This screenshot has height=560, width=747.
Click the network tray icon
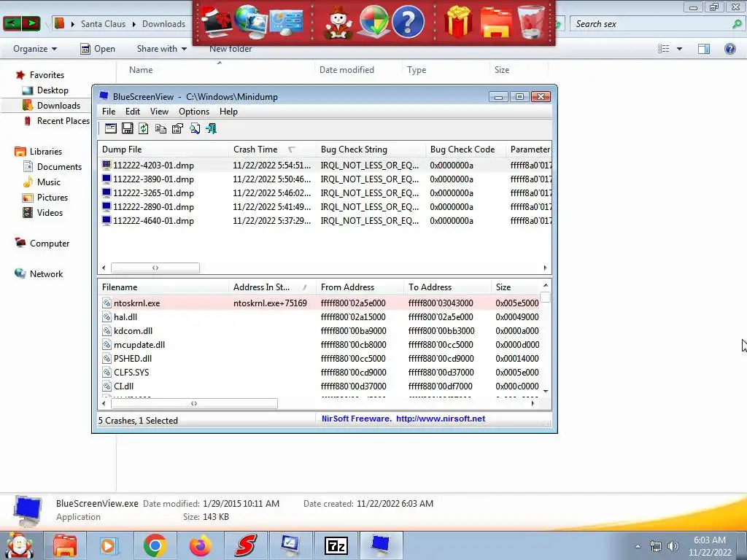click(656, 546)
